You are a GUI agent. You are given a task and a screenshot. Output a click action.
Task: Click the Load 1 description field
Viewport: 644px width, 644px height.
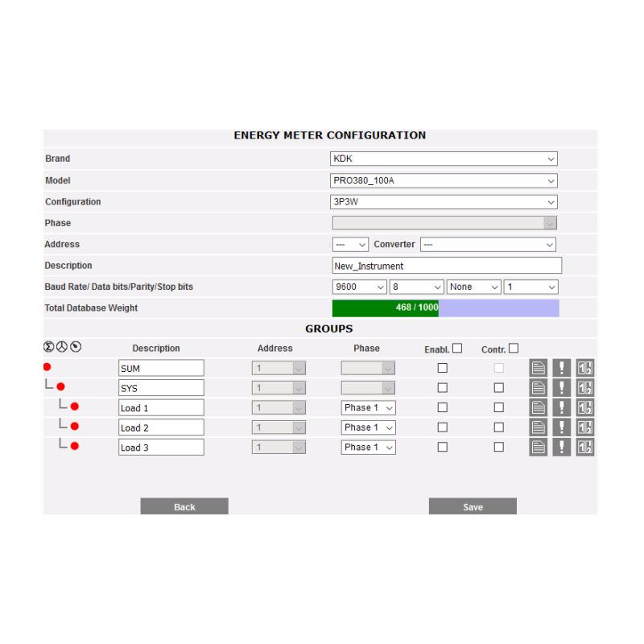161,407
